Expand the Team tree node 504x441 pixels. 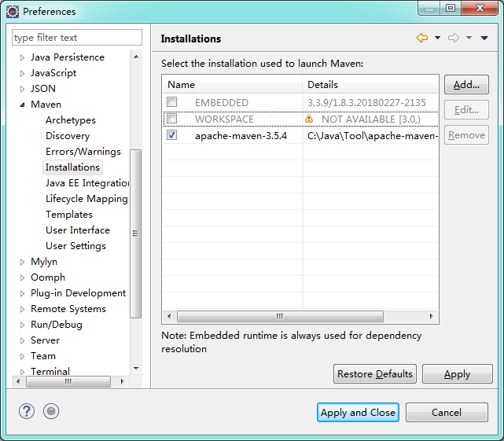coord(22,356)
